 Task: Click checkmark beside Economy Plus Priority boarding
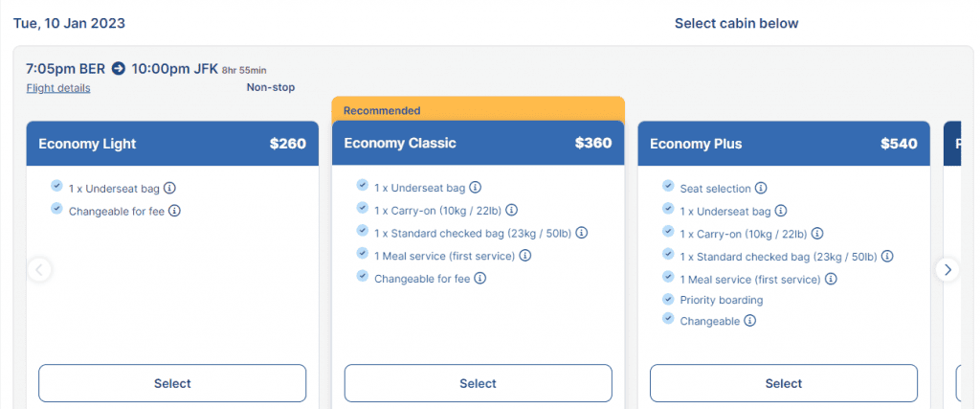(667, 299)
